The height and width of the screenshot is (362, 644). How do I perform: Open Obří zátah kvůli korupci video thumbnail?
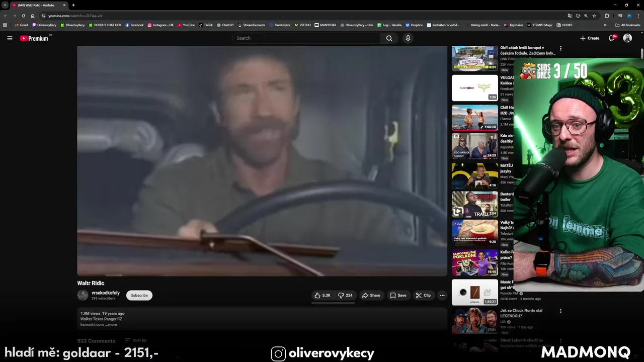[x=475, y=58]
